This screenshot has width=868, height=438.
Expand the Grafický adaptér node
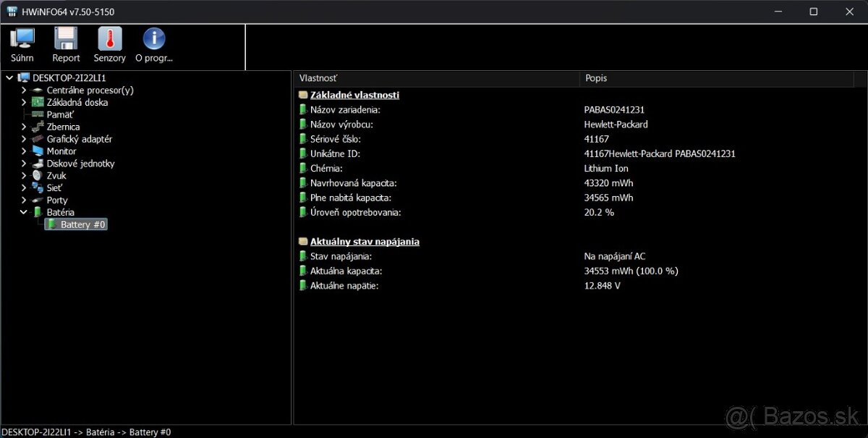click(x=23, y=138)
